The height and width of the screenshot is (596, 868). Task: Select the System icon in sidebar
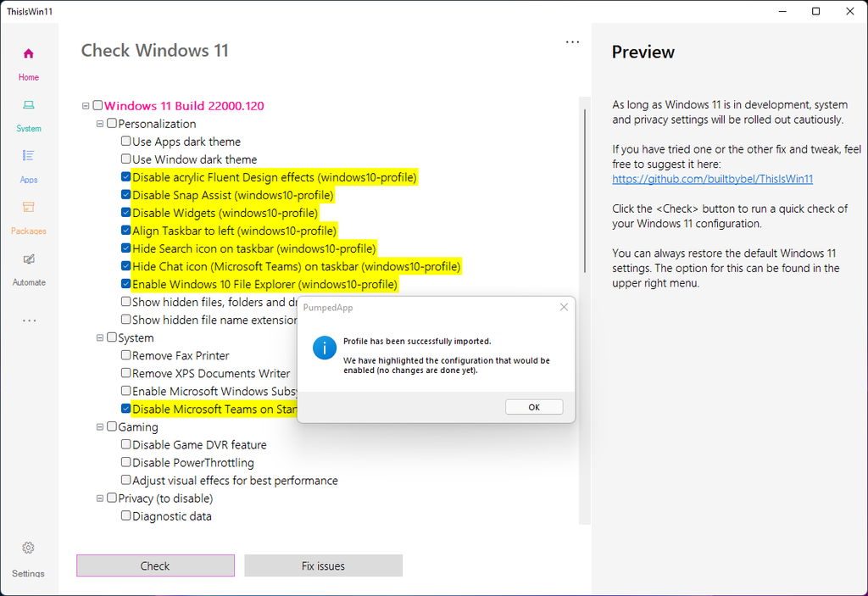click(29, 110)
